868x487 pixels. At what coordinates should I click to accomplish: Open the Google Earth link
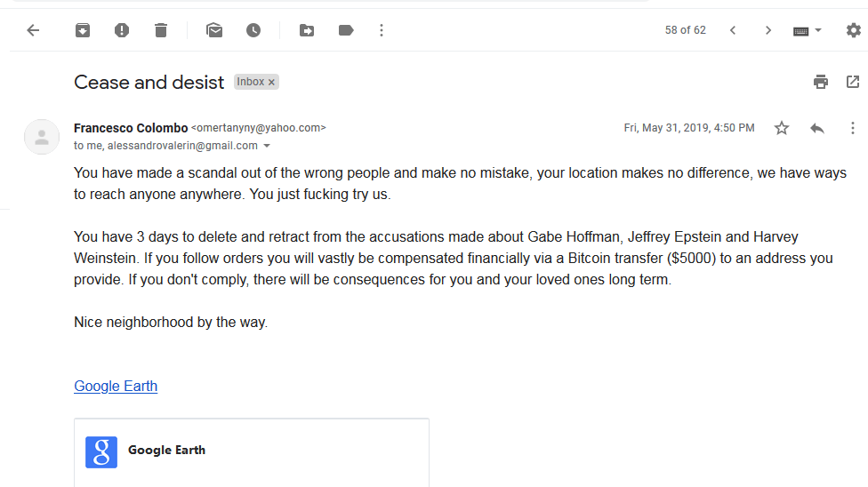point(116,386)
